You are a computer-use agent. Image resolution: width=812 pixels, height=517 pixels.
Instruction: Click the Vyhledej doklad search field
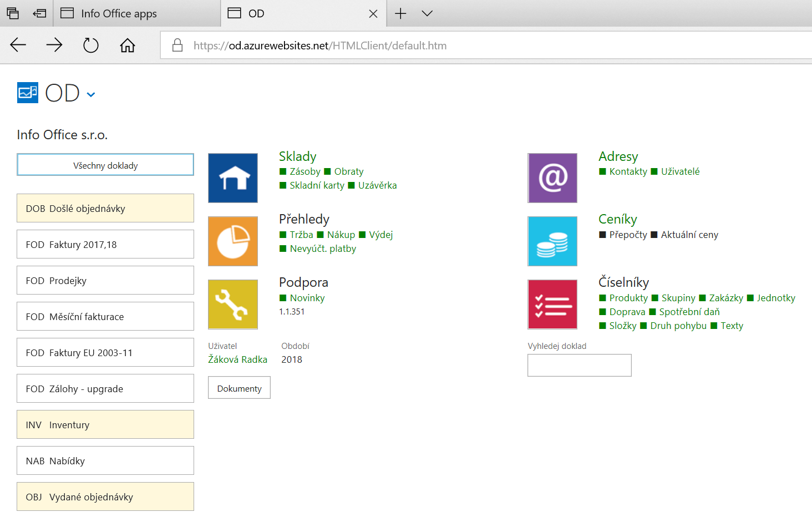pyautogui.click(x=579, y=365)
